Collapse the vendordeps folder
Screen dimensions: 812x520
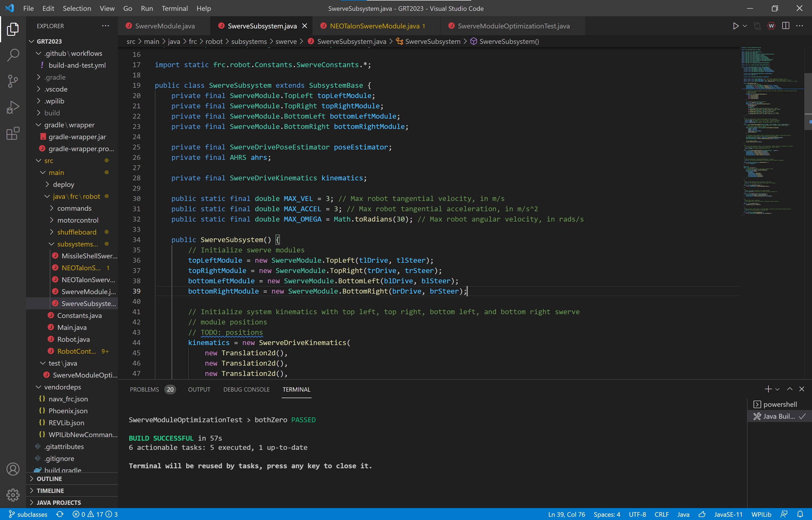point(72,387)
